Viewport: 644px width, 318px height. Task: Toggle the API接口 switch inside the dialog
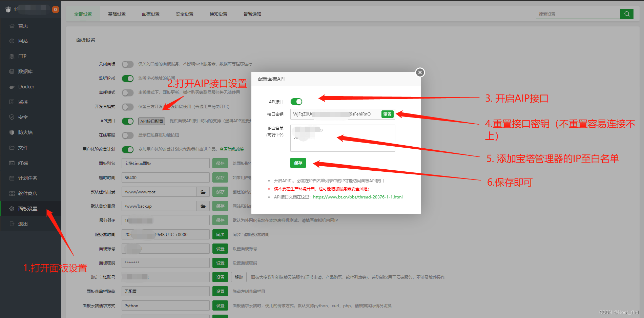click(x=296, y=102)
